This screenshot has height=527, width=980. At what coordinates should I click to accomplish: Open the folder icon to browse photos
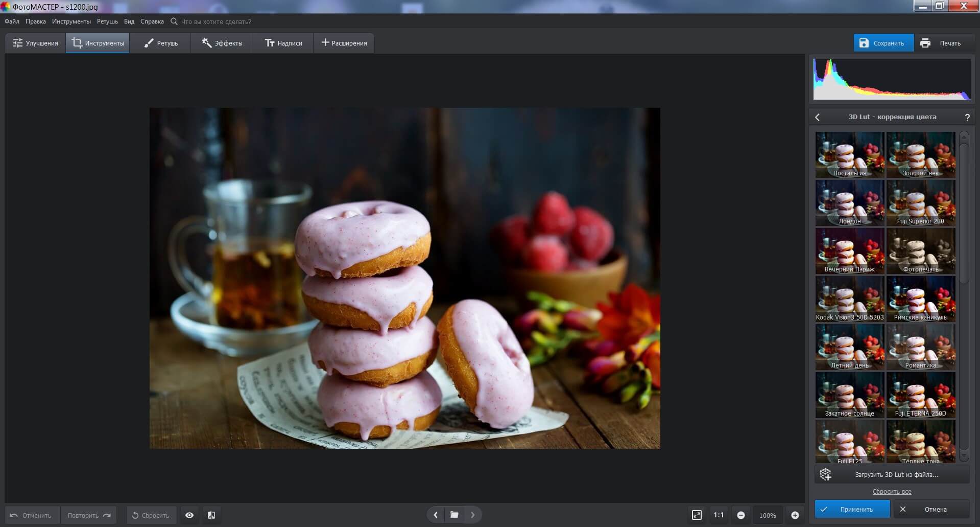(x=454, y=515)
